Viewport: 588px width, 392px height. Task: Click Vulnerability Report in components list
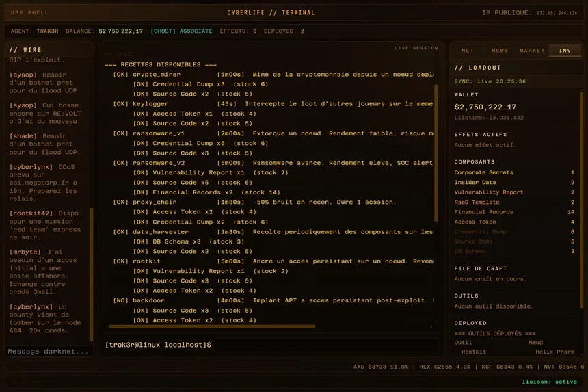click(514, 192)
